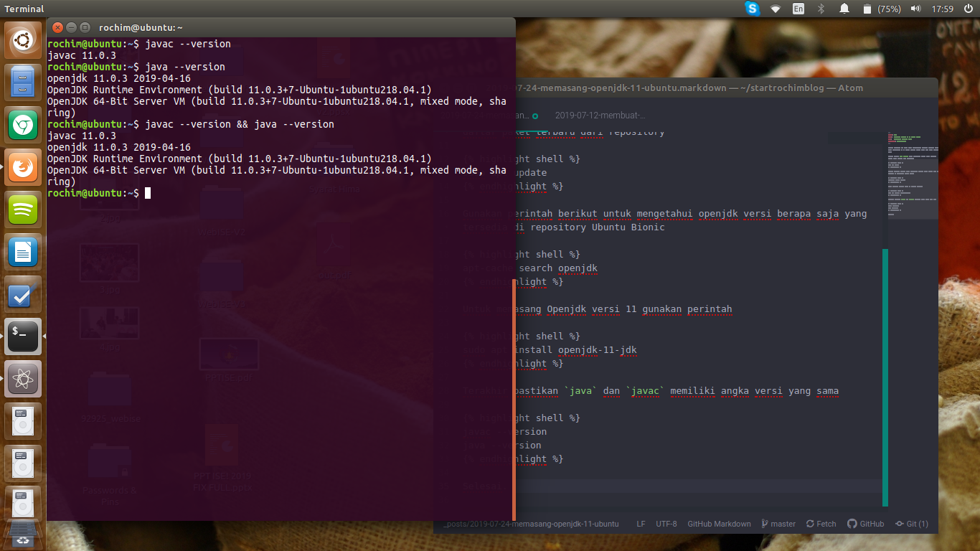Click the modified dot on active Atom tab
Screen dimensions: 980x551
534,116
